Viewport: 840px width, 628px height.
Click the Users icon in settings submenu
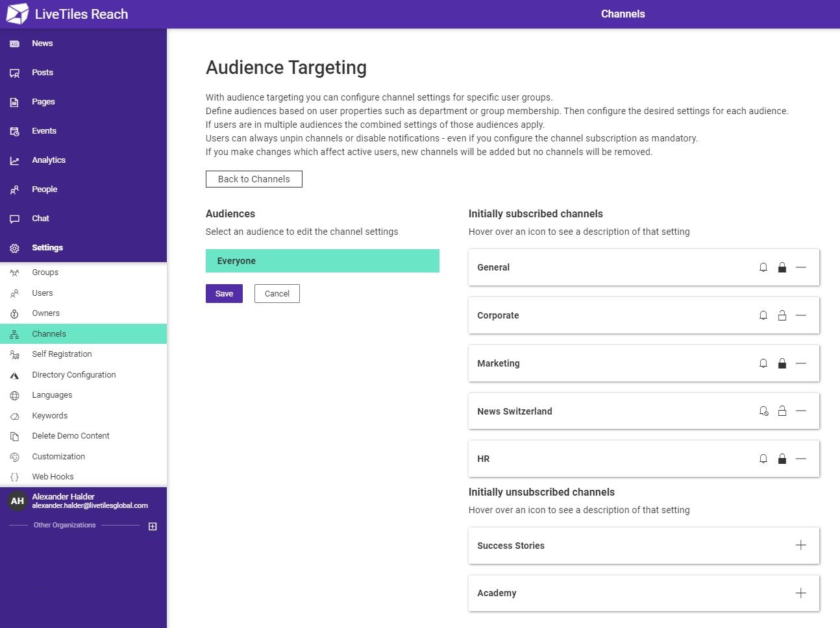pyautogui.click(x=14, y=293)
